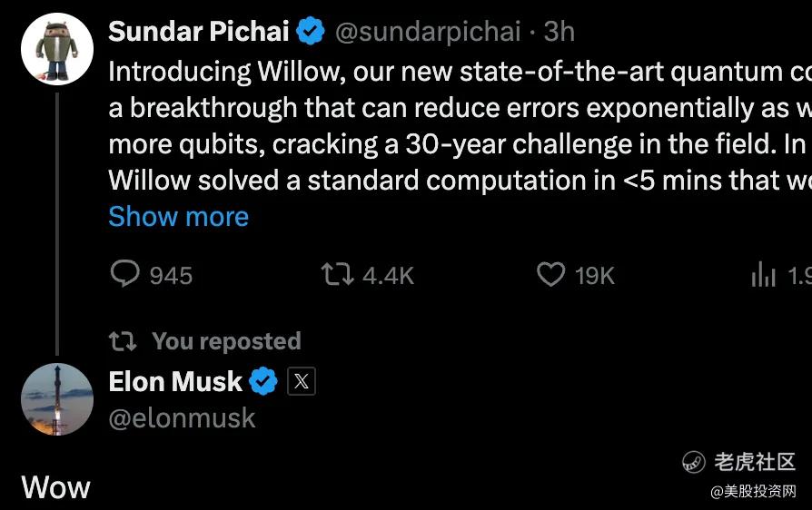Click the 19K likes count

coord(595,276)
